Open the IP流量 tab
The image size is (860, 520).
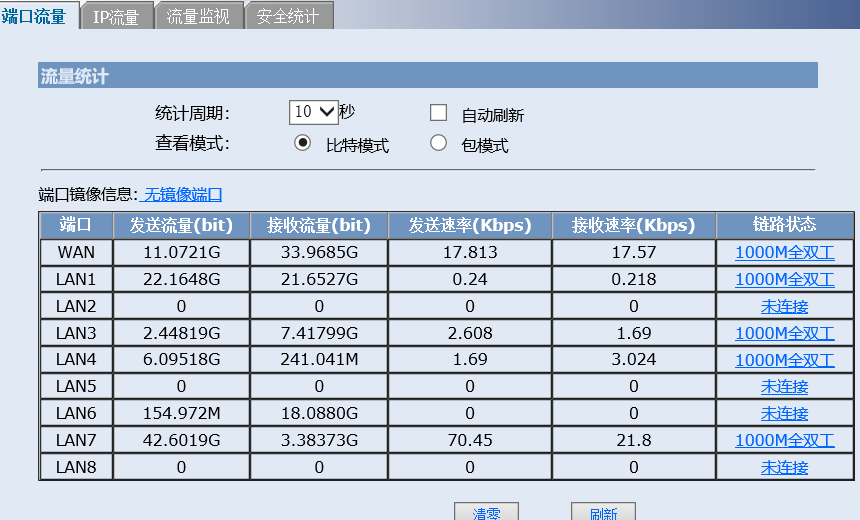pyautogui.click(x=115, y=16)
